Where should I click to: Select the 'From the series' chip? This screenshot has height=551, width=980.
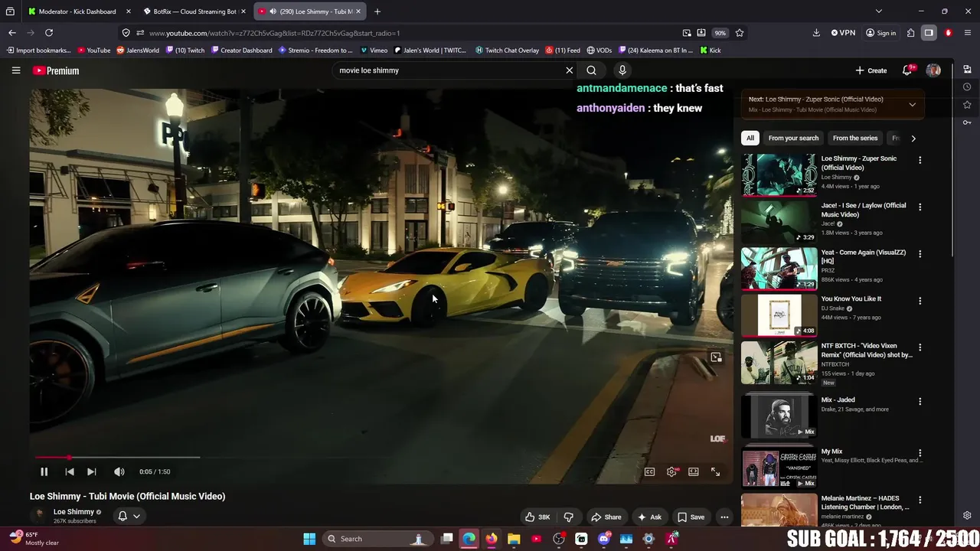[855, 138]
